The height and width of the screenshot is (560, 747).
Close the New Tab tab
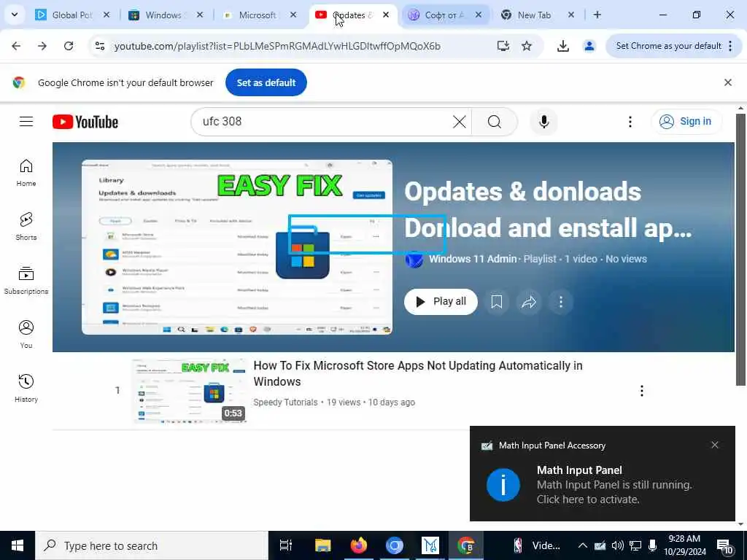point(571,15)
